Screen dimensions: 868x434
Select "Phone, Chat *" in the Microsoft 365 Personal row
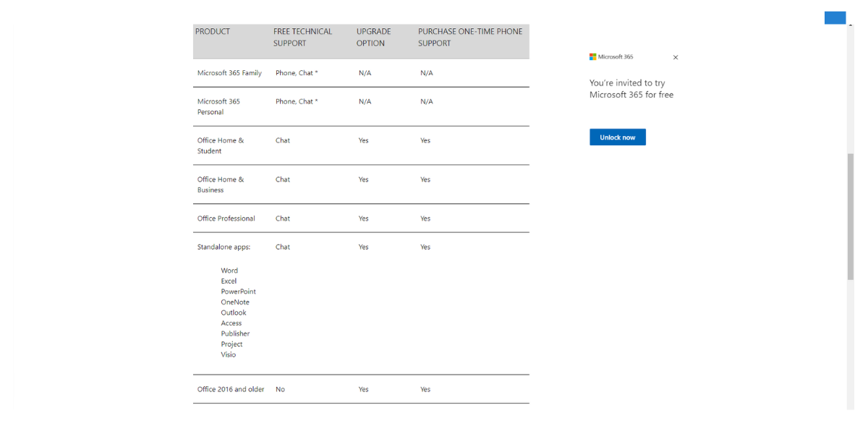tap(297, 101)
